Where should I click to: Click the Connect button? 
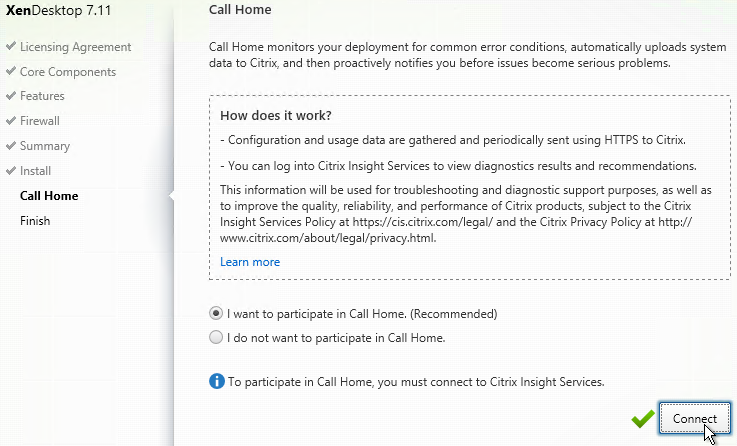[695, 418]
